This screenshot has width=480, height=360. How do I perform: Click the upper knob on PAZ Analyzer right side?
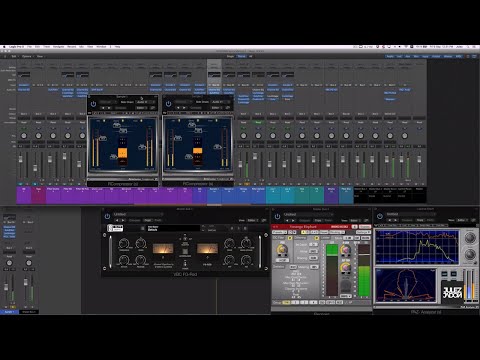coord(470,238)
